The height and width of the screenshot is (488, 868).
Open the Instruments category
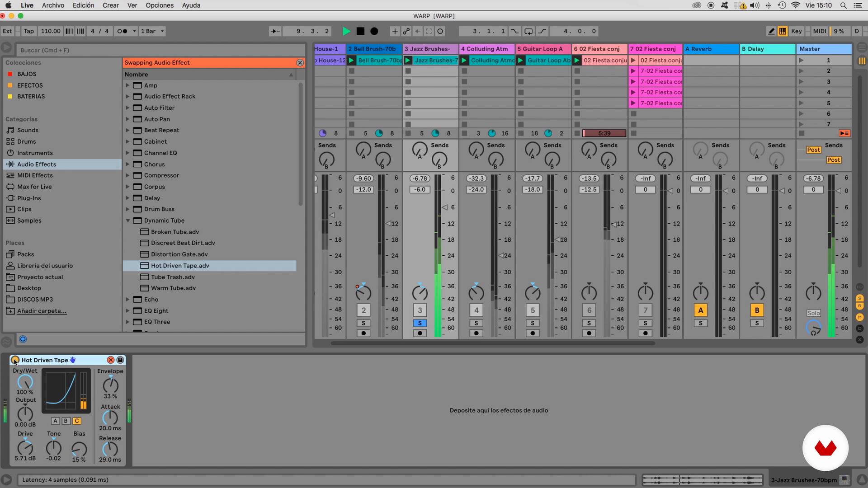tap(34, 153)
